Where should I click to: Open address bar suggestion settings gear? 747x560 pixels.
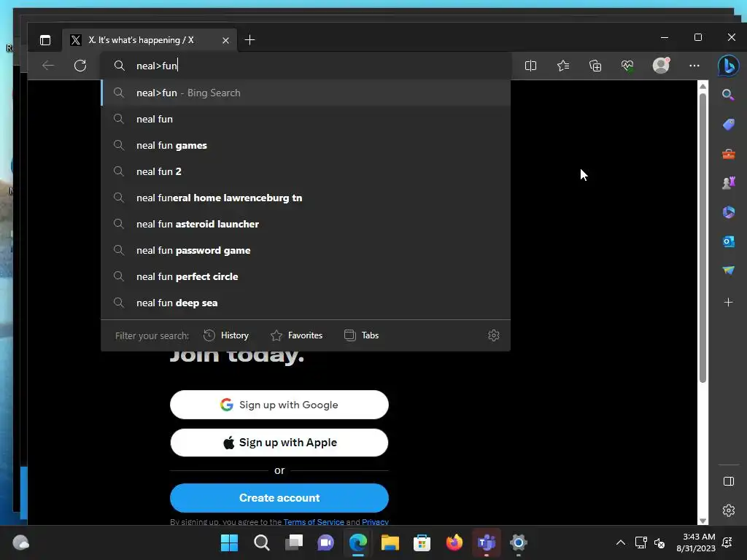(x=494, y=335)
